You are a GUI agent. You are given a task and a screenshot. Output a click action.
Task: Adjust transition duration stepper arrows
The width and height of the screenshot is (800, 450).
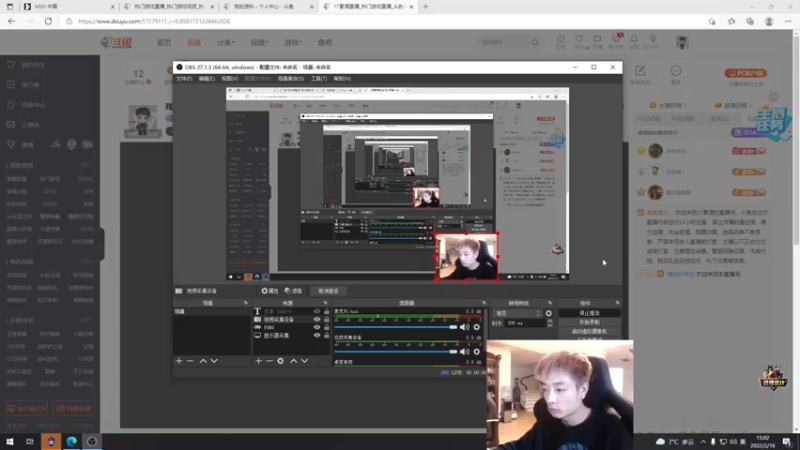pyautogui.click(x=549, y=323)
